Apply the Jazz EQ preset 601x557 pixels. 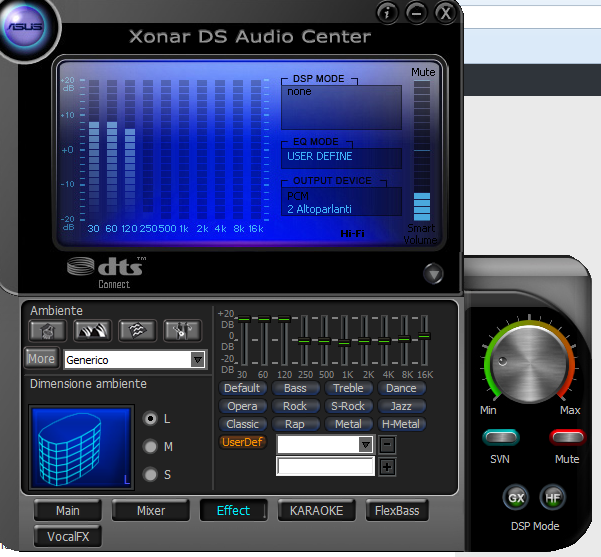coord(401,406)
